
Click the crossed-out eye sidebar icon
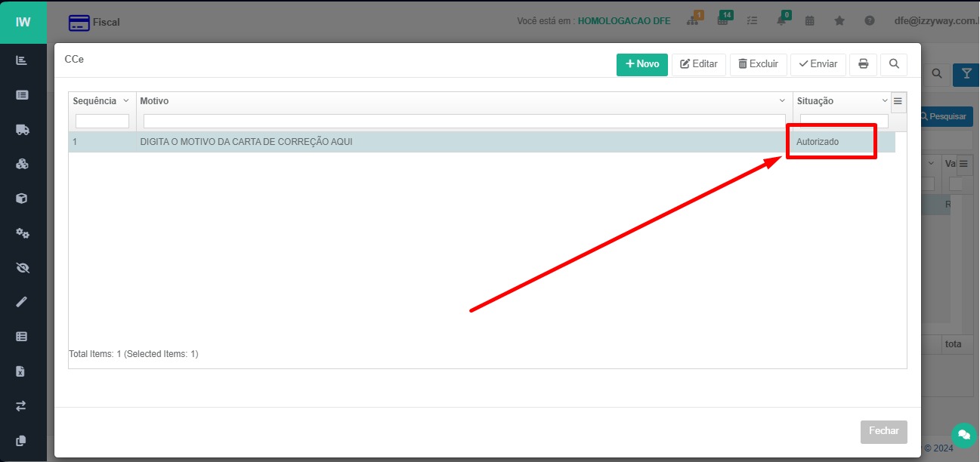(x=22, y=267)
